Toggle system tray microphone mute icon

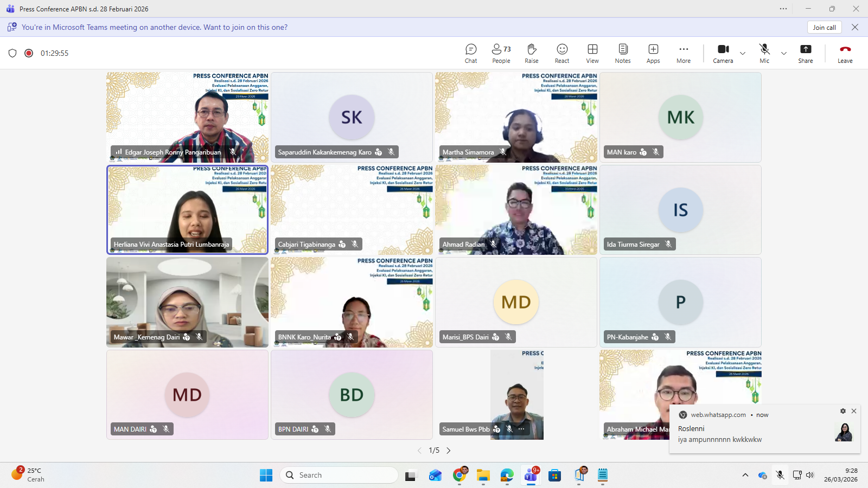pos(780,475)
